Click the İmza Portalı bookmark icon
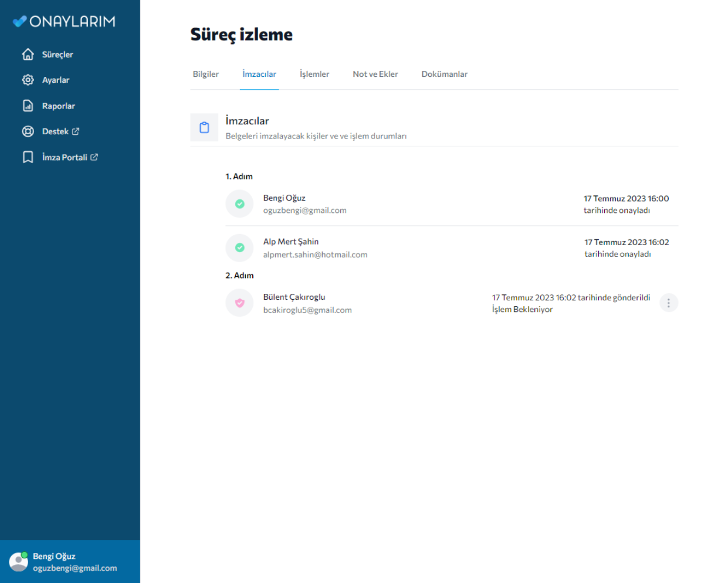 point(28,157)
